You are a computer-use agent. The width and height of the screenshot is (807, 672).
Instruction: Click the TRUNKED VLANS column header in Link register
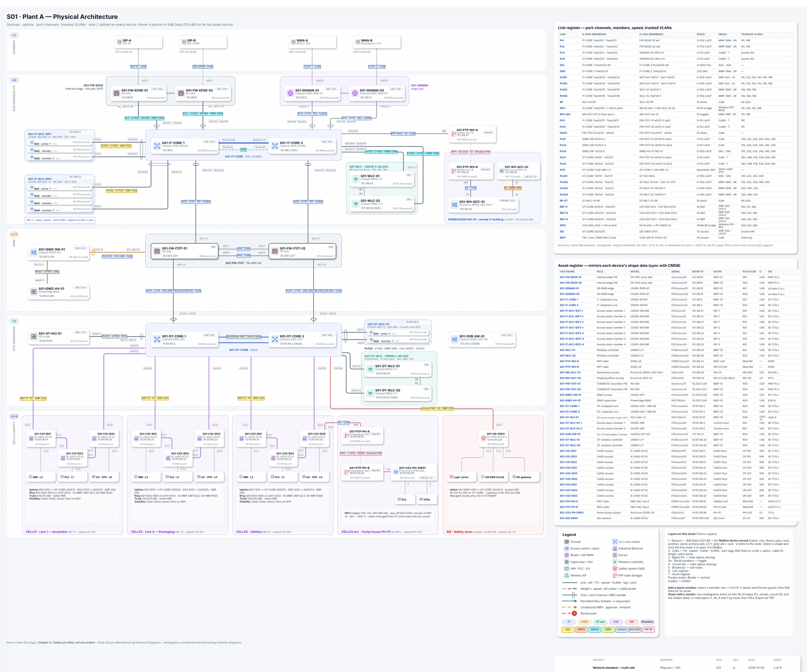click(x=752, y=34)
